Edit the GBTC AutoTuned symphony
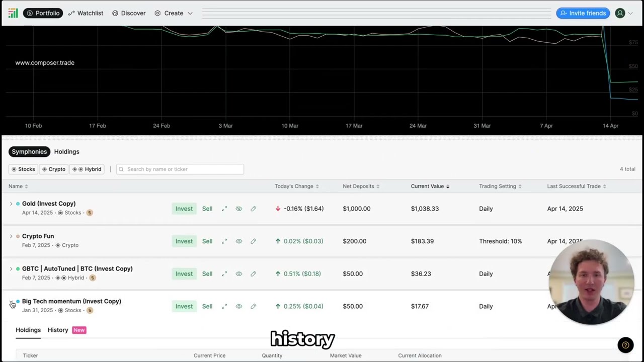The image size is (644, 362). [x=253, y=274]
